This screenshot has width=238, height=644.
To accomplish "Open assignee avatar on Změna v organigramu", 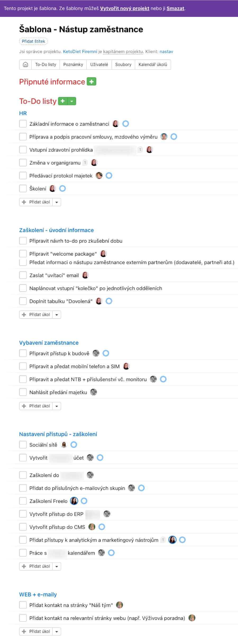I will [x=94, y=163].
